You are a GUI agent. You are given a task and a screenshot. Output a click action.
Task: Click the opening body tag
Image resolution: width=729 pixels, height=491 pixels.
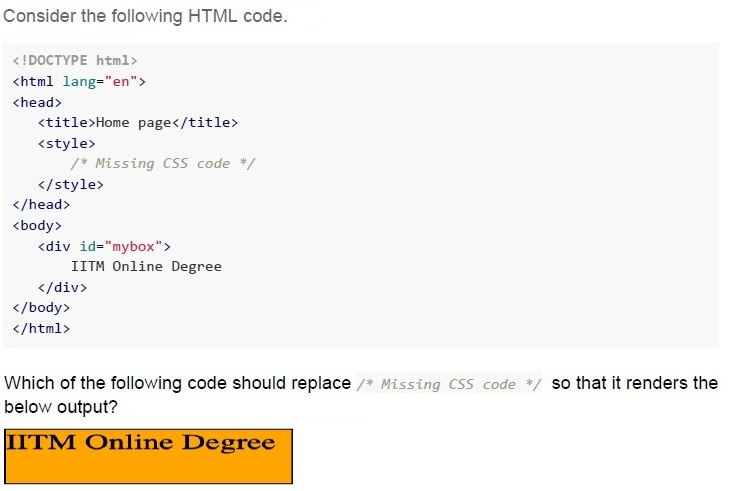37,226
